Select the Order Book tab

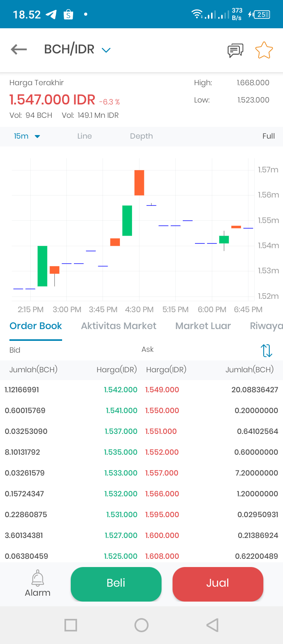(x=36, y=326)
